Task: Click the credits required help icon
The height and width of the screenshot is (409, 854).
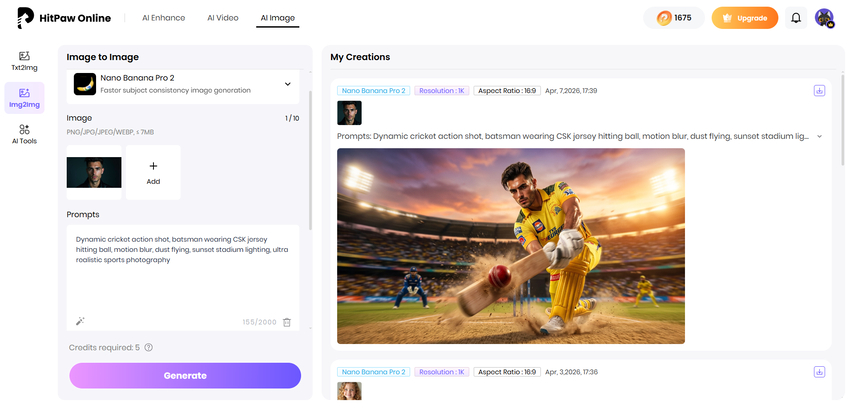Action: (148, 347)
